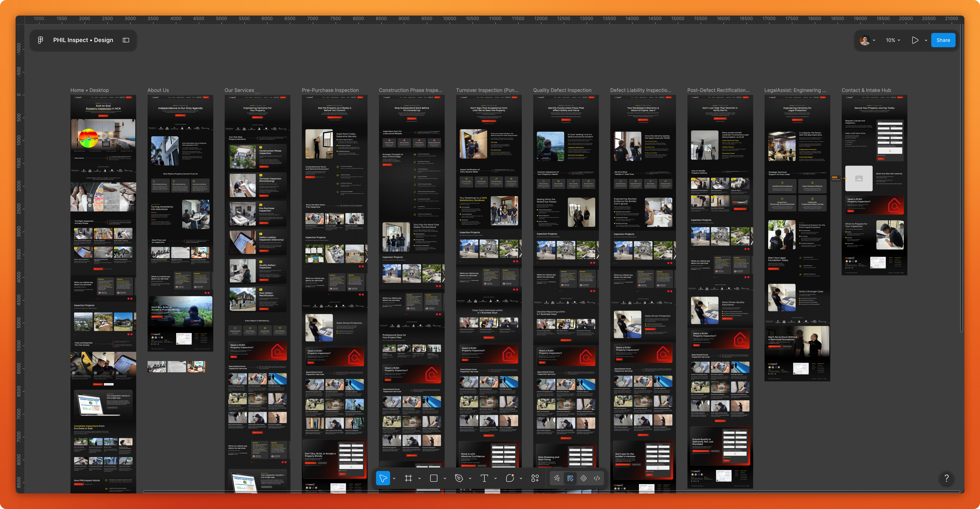The width and height of the screenshot is (980, 509).
Task: Click the vertical canvas scrollbar
Action: pos(961,179)
